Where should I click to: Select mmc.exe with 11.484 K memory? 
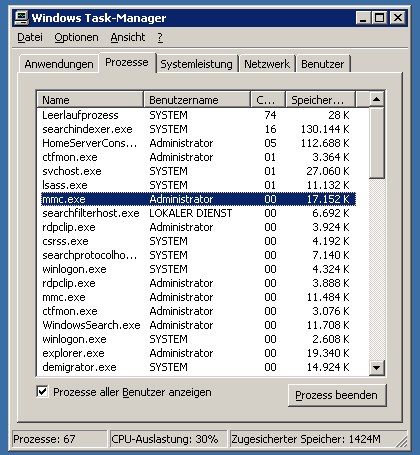click(x=198, y=297)
